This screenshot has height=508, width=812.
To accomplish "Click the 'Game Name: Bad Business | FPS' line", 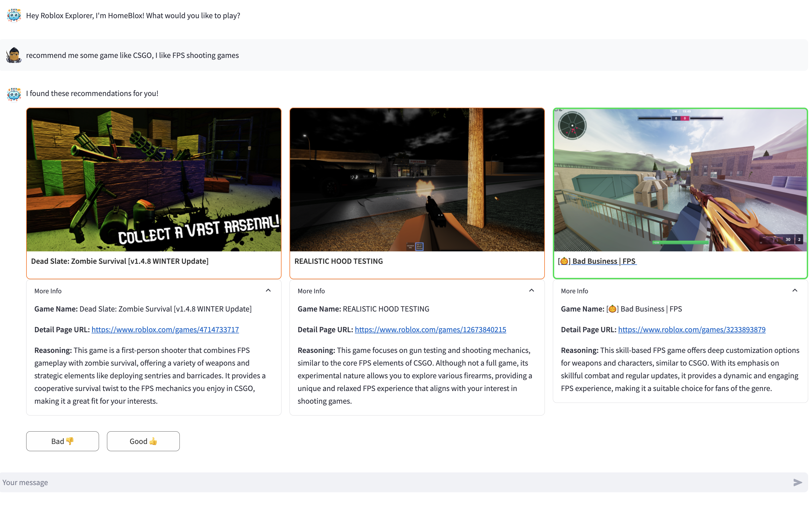I will point(621,309).
